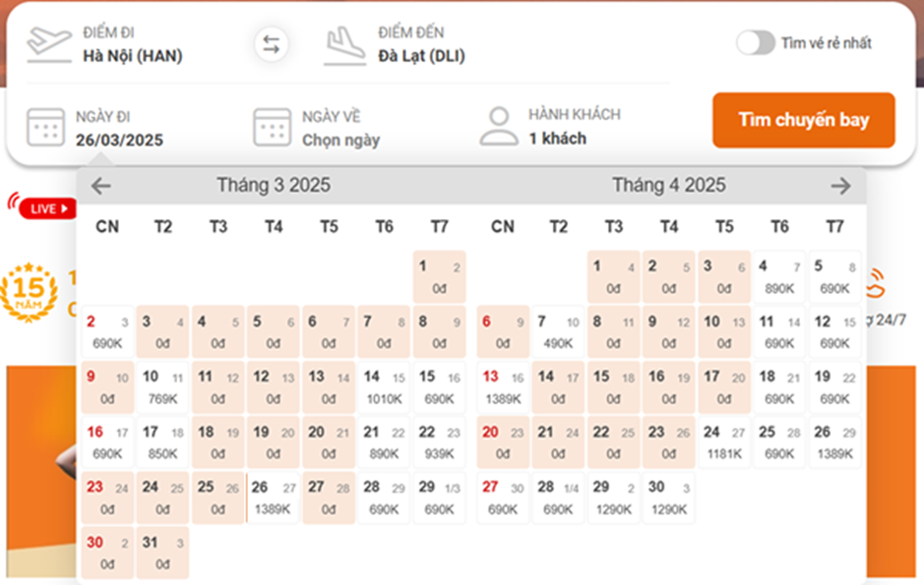Click the arrival airplane landing icon

tap(345, 44)
